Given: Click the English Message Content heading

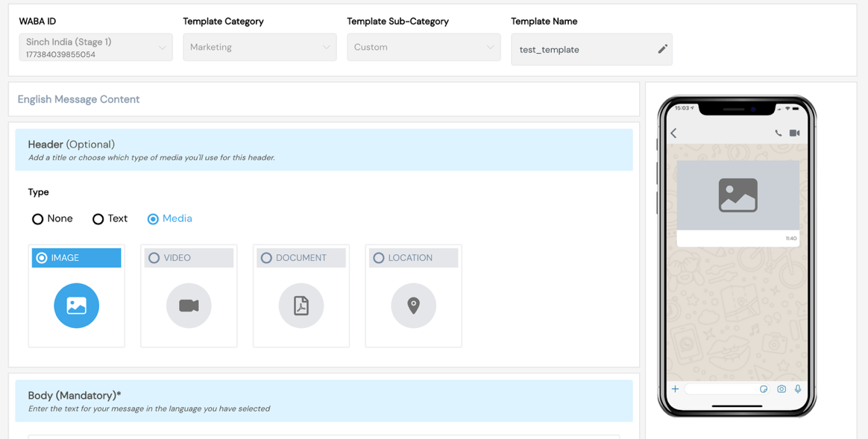Looking at the screenshot, I should [x=78, y=99].
